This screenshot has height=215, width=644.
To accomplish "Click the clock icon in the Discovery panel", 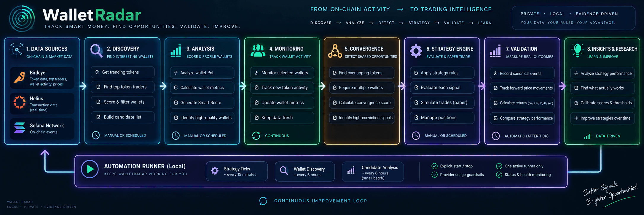I will click(x=96, y=135).
